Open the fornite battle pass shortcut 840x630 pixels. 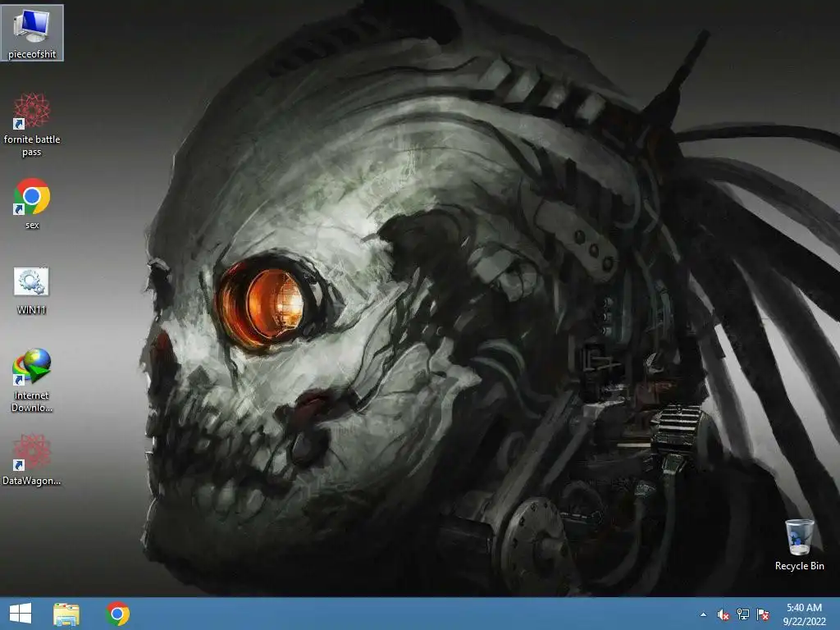point(32,112)
